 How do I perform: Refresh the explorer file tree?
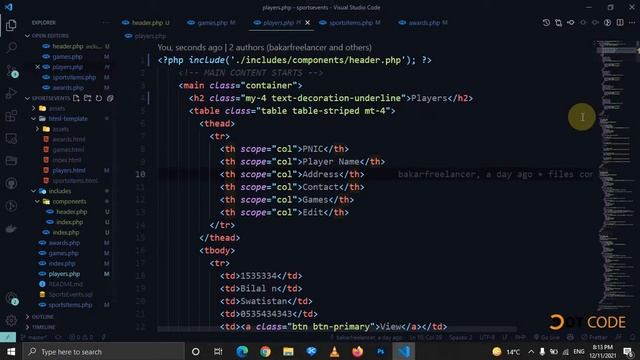click(99, 98)
